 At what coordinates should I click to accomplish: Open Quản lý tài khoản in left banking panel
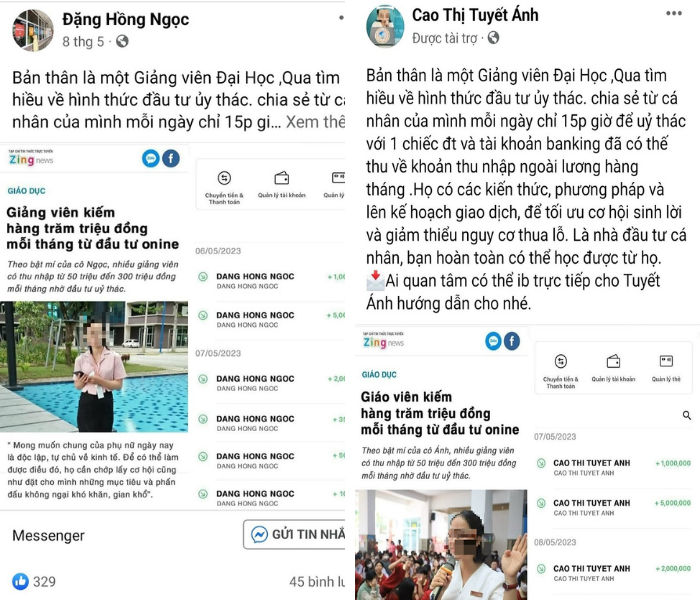pyautogui.click(x=282, y=185)
